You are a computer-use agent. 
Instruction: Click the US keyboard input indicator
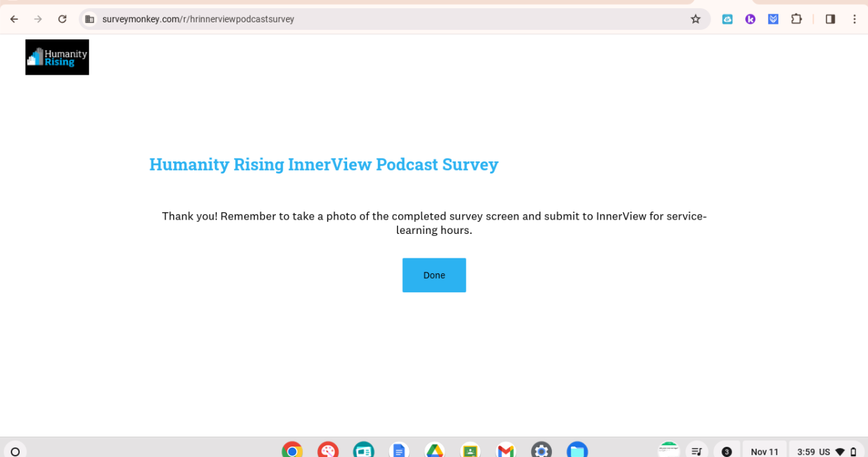(x=825, y=452)
